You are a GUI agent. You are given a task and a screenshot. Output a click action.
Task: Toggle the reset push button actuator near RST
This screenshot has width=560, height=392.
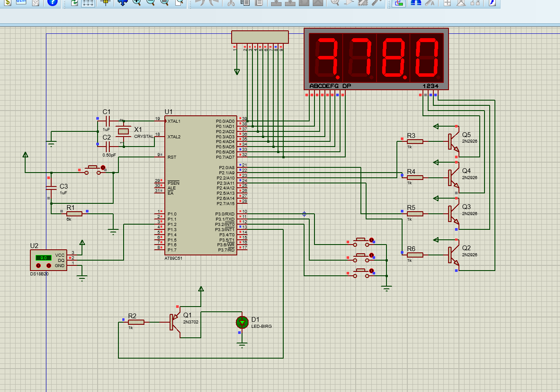(x=103, y=167)
